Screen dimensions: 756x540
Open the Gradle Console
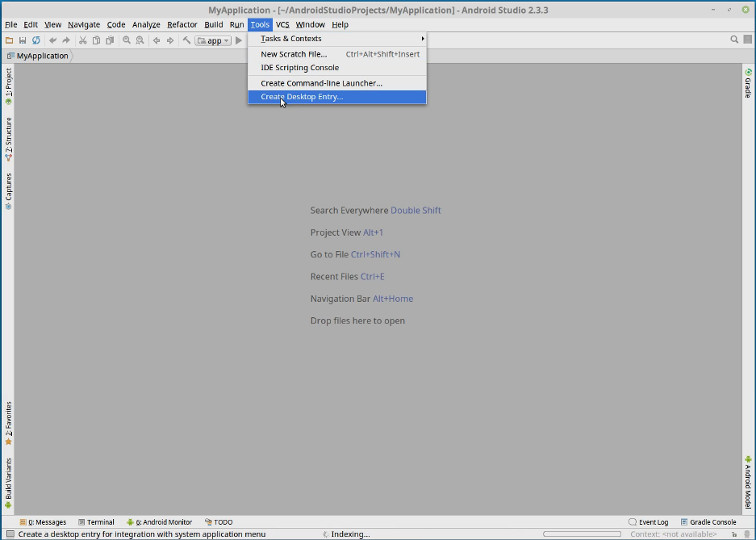(x=708, y=522)
